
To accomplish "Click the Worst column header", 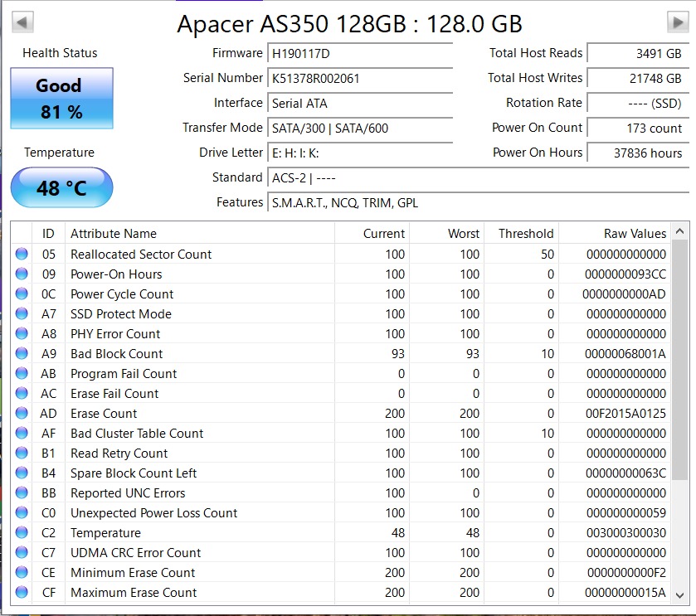I will (446, 233).
